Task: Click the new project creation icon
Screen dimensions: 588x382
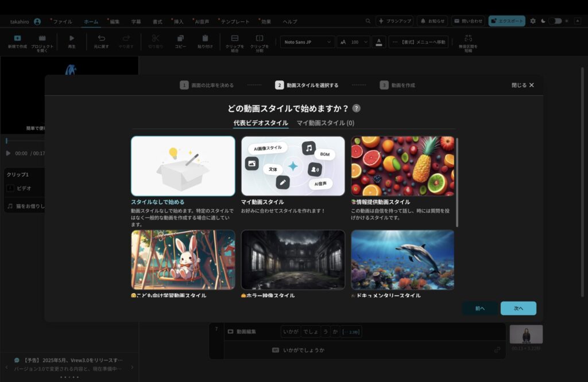Action: click(x=17, y=38)
